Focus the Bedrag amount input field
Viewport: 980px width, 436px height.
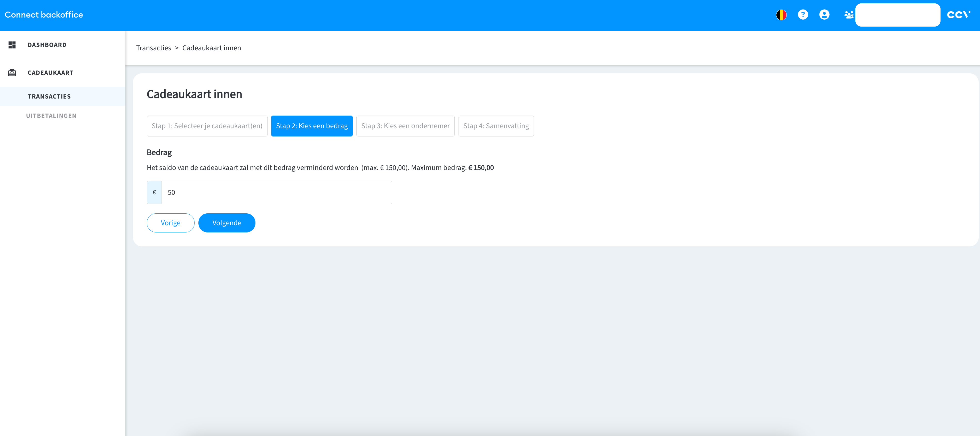pyautogui.click(x=276, y=192)
